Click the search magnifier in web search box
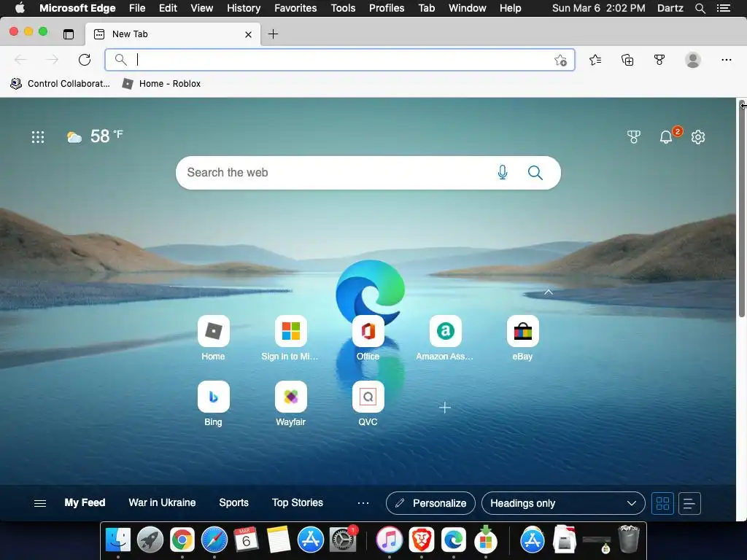Image resolution: width=747 pixels, height=560 pixels. coord(535,172)
